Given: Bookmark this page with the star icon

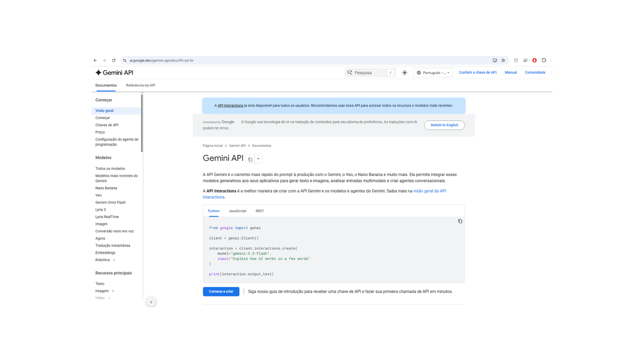Looking at the screenshot, I should pyautogui.click(x=503, y=60).
